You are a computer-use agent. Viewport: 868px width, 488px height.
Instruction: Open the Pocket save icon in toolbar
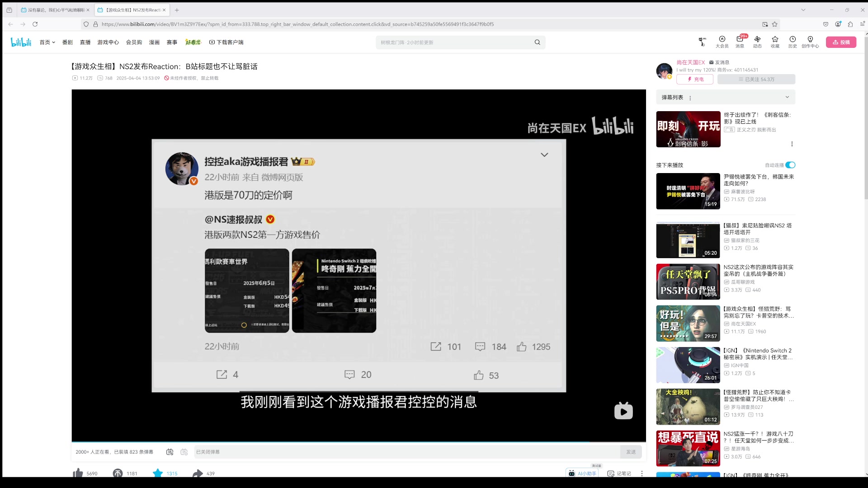826,24
